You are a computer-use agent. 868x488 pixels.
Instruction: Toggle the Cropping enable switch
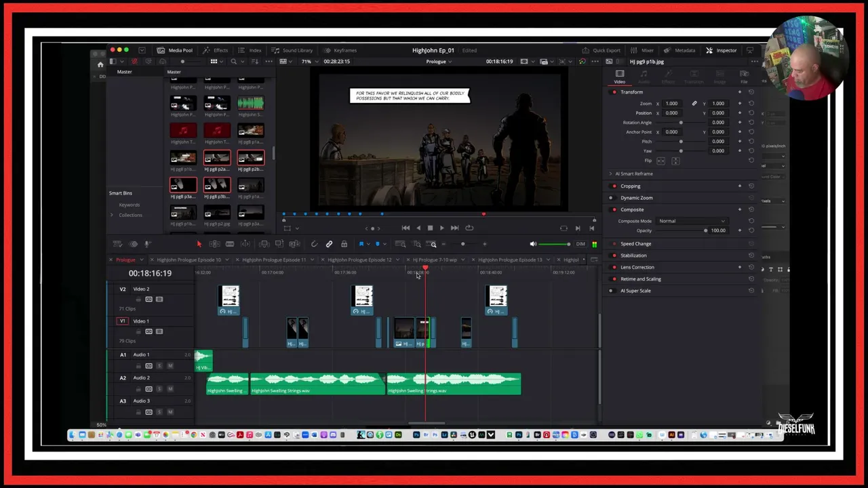614,186
